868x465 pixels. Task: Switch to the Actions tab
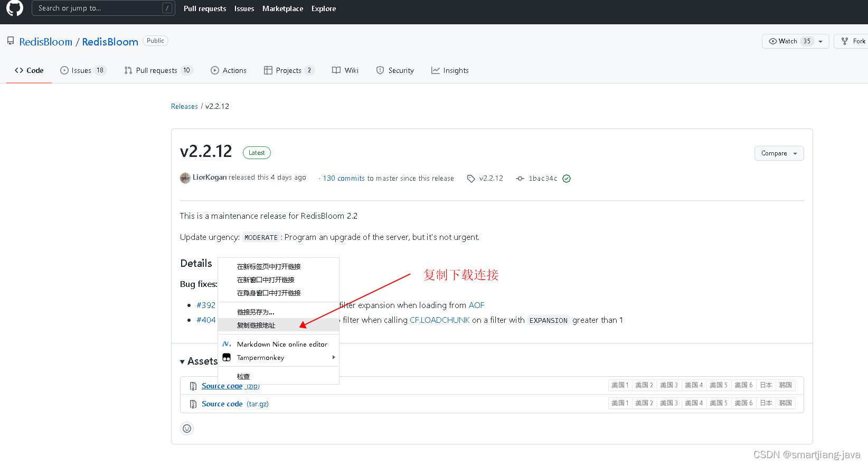229,70
